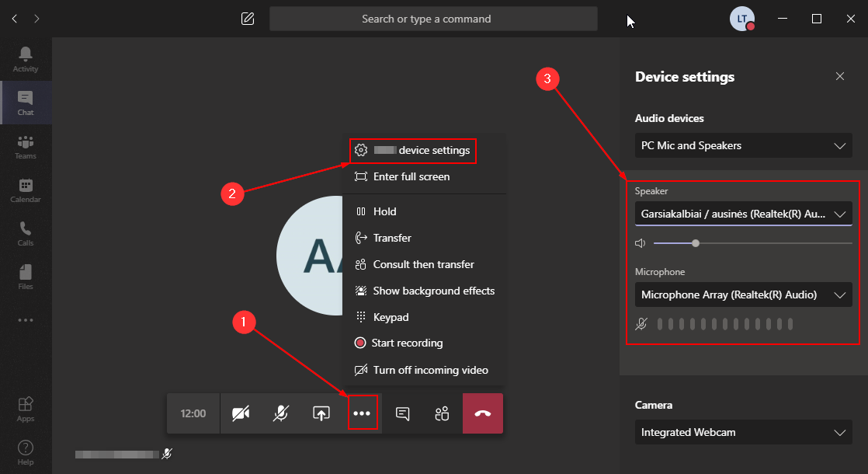
Task: Open the Microphone Array dropdown
Action: 743,295
